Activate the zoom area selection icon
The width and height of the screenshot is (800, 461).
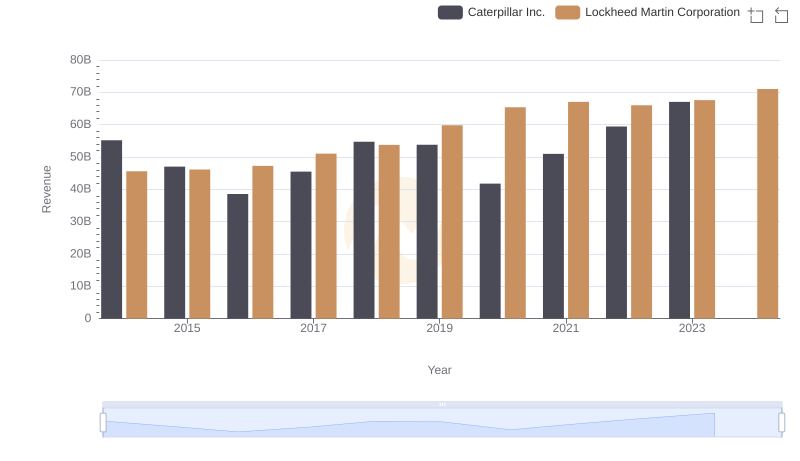(x=756, y=14)
